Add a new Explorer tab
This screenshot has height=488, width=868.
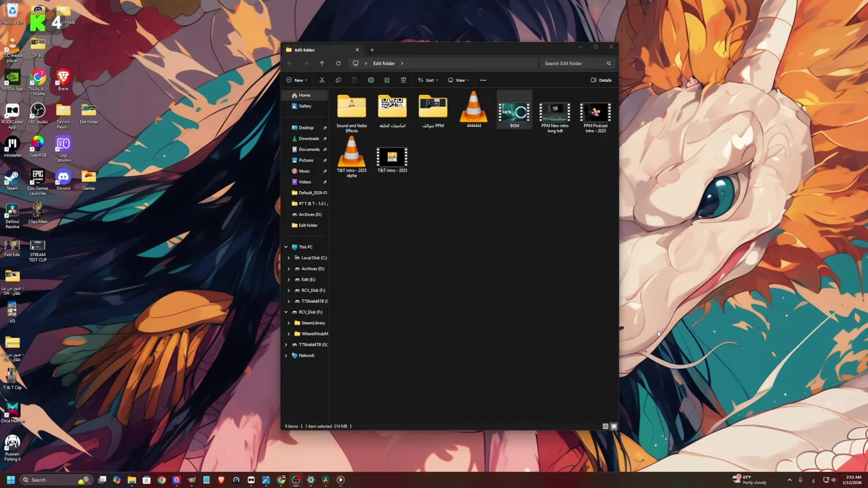point(372,49)
